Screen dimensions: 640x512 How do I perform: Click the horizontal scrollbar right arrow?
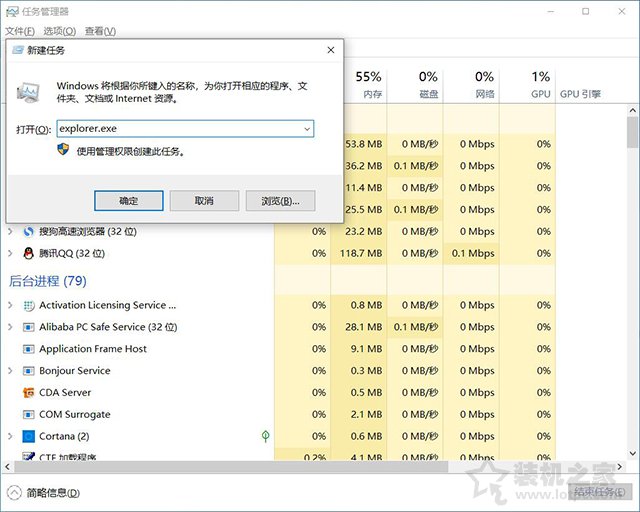point(620,466)
